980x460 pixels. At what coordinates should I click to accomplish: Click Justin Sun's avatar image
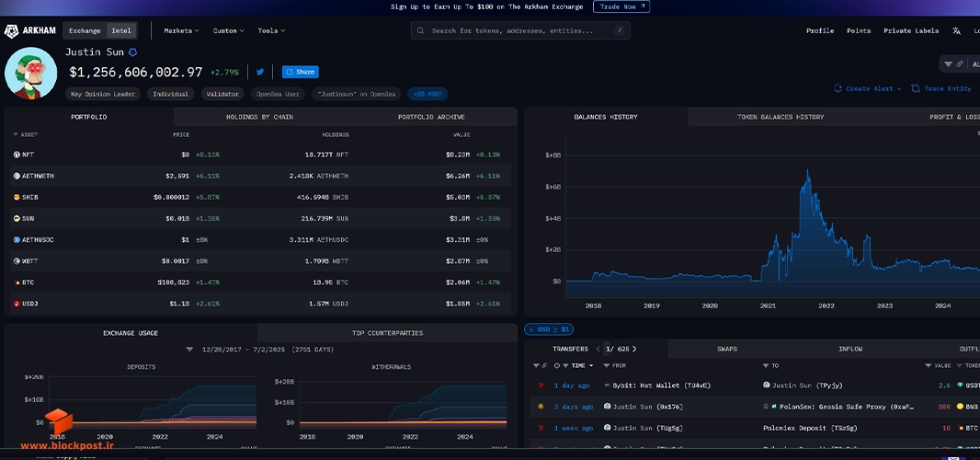pyautogui.click(x=30, y=74)
